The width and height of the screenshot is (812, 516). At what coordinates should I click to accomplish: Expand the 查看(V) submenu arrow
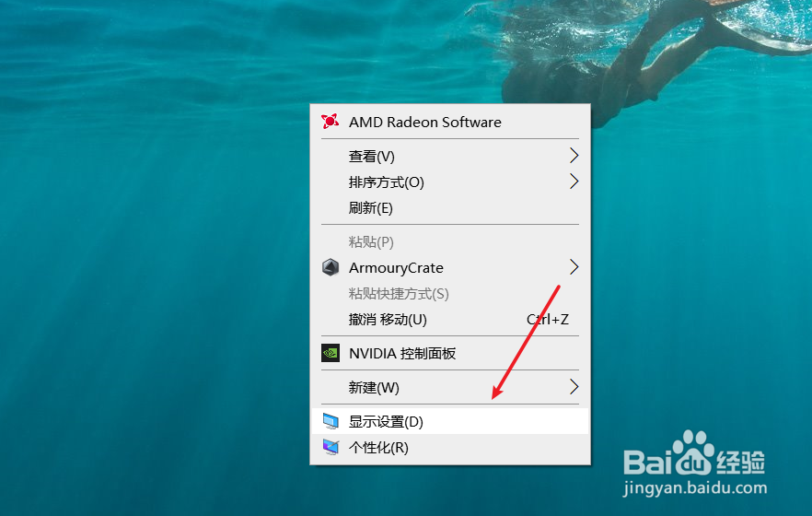click(x=574, y=156)
